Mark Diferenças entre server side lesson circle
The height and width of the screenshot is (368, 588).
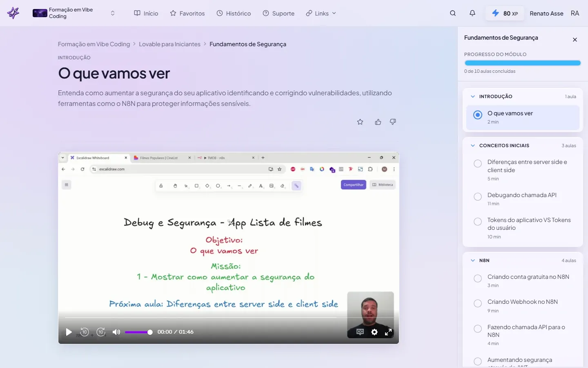pos(478,164)
